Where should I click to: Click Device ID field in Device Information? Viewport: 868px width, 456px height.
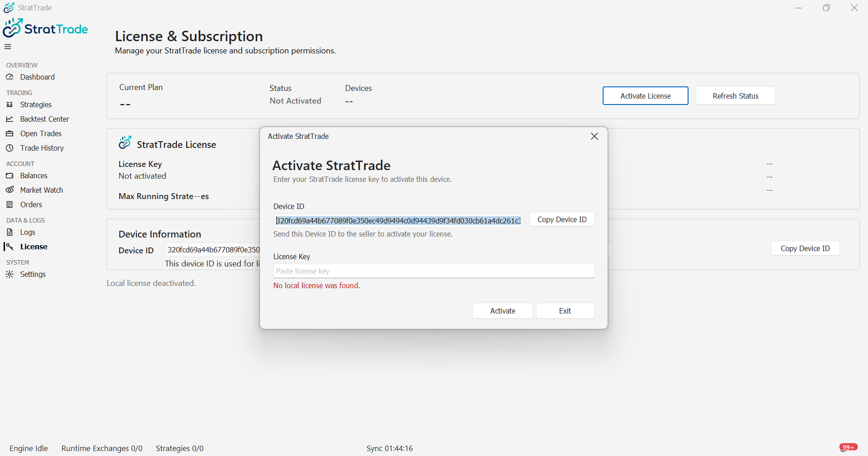212,250
